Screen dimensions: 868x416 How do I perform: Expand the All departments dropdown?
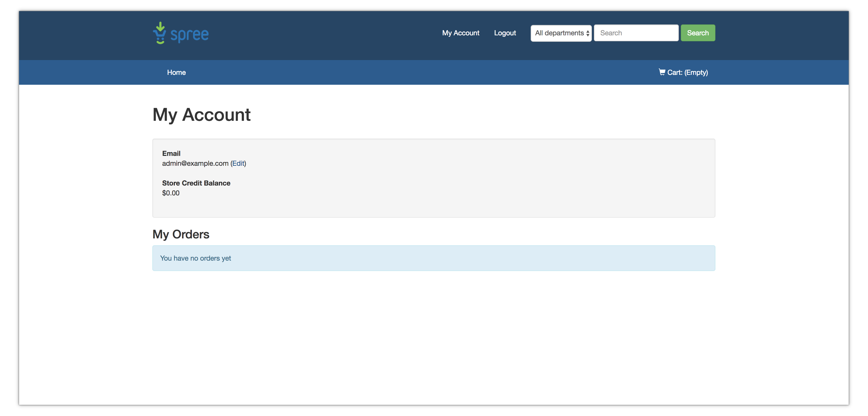click(x=561, y=33)
